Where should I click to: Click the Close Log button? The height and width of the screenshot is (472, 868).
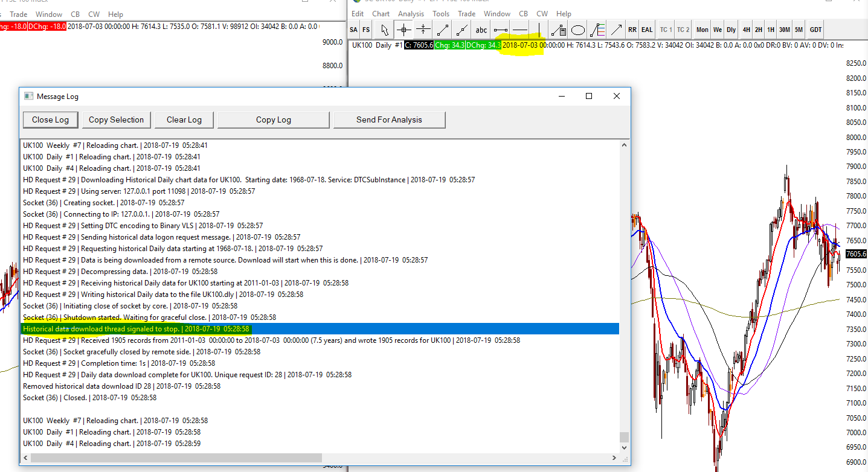tap(50, 120)
